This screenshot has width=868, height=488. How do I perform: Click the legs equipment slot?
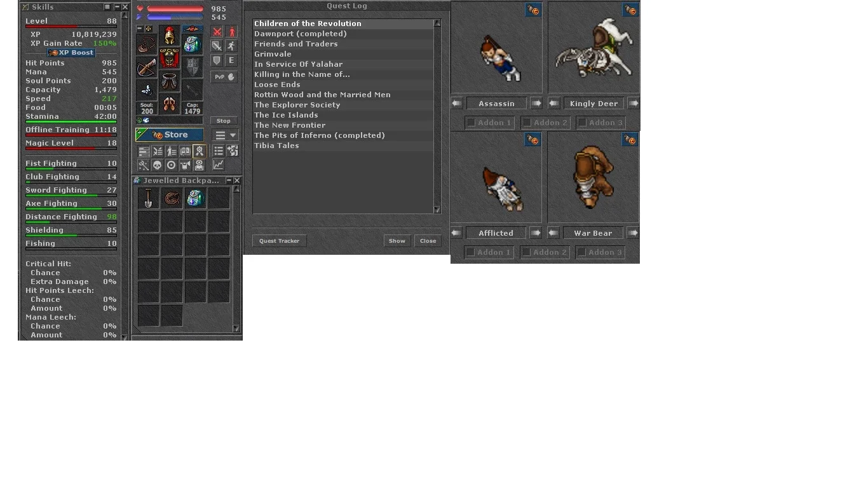pyautogui.click(x=170, y=81)
